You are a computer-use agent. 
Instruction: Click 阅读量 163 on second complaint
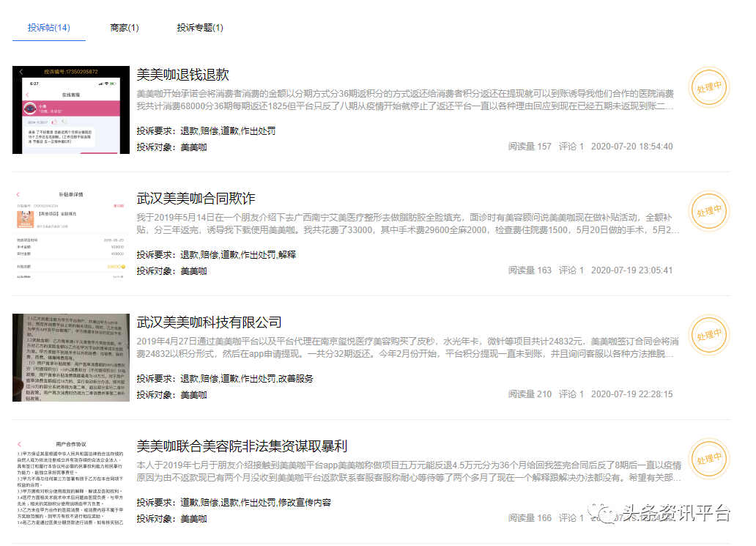[x=530, y=270]
